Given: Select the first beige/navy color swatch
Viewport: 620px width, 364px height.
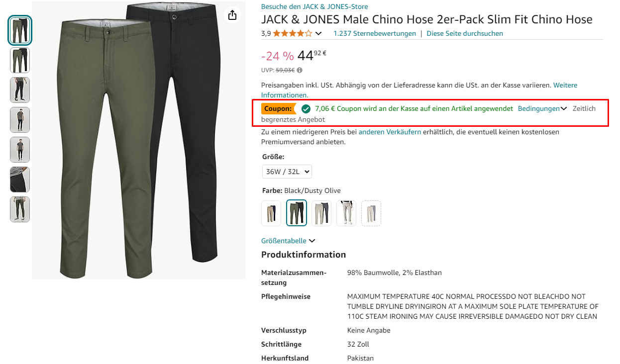Looking at the screenshot, I should (x=271, y=213).
